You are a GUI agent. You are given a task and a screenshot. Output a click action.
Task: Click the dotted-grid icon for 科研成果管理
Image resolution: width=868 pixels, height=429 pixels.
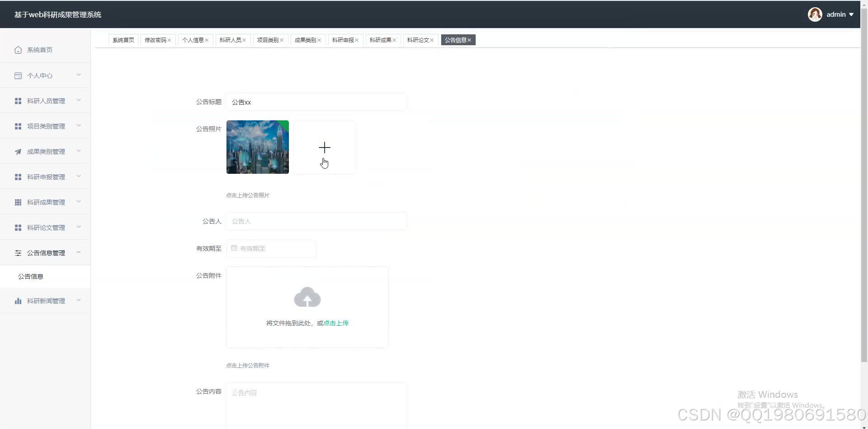coord(18,202)
